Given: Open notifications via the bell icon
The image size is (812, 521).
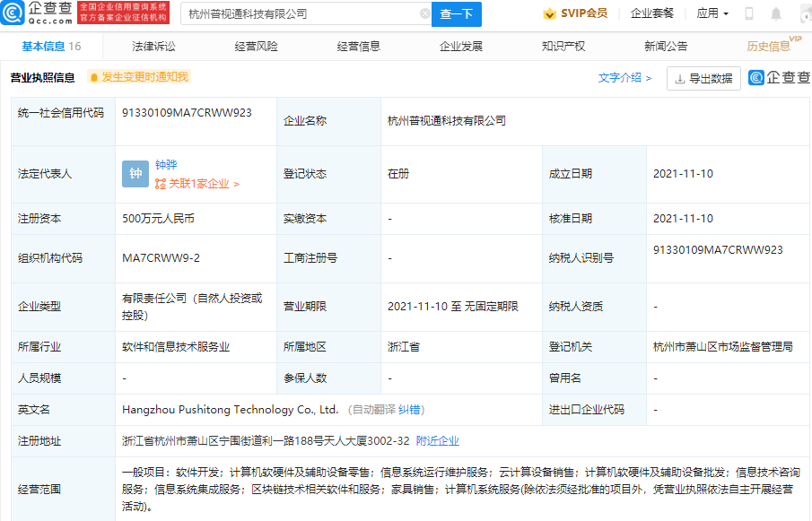Looking at the screenshot, I should [x=776, y=13].
